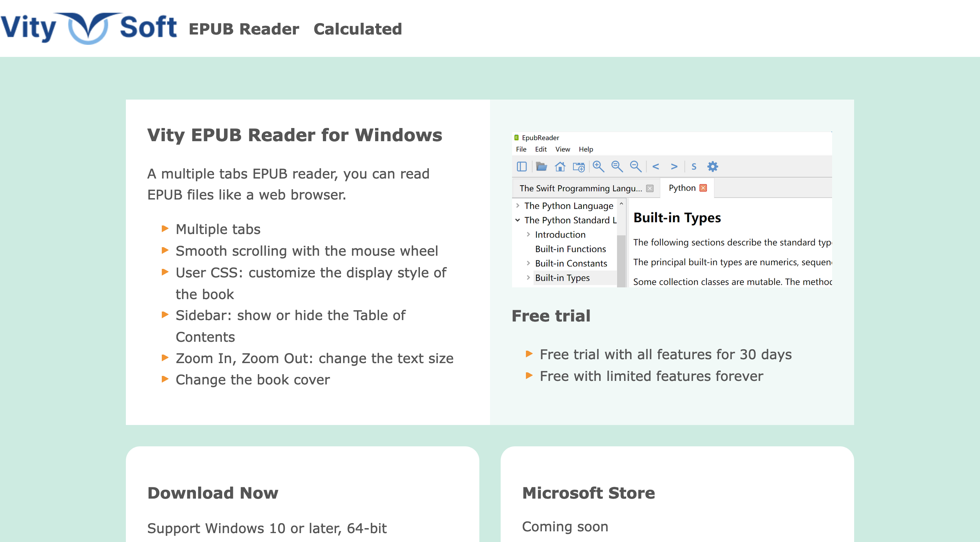Select Introduction in the table of contents
This screenshot has width=980, height=542.
coord(560,235)
